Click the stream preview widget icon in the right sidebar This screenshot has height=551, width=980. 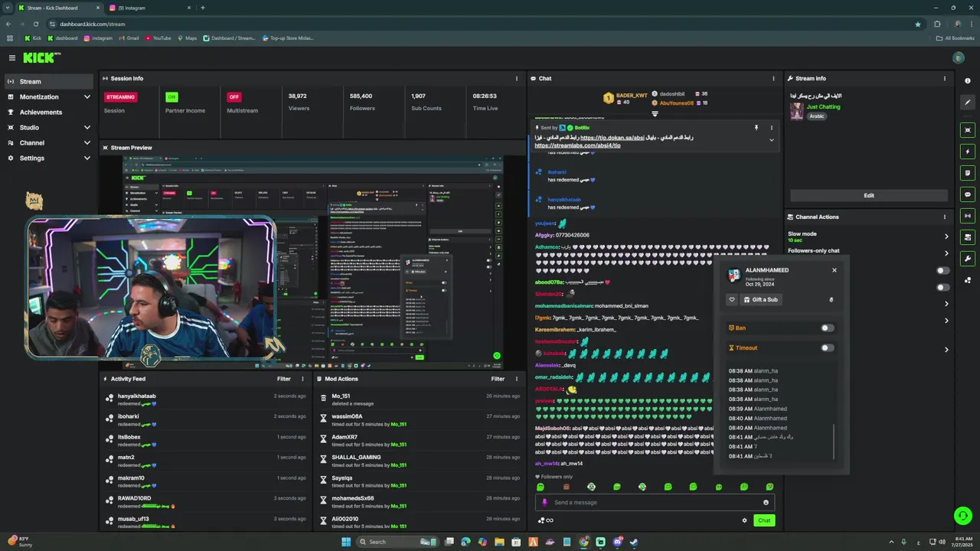pyautogui.click(x=968, y=130)
